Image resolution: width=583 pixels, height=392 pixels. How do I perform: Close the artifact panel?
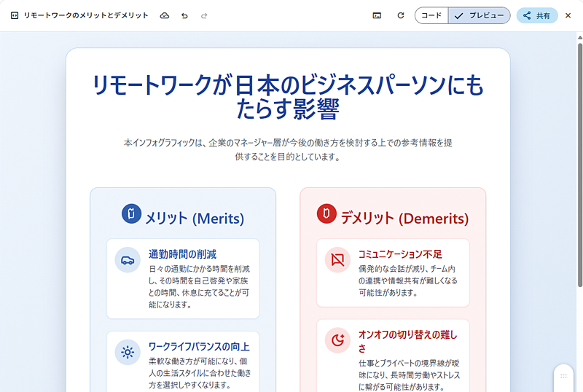(568, 15)
